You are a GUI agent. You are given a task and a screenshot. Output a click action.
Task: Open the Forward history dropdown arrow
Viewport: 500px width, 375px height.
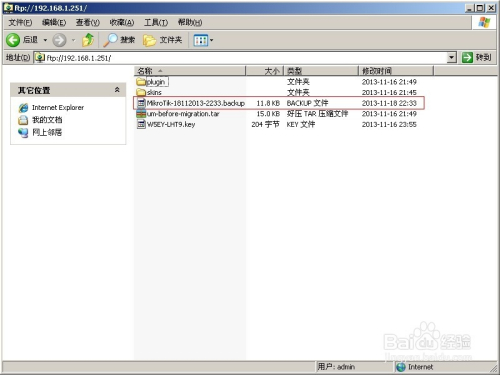tap(74, 40)
